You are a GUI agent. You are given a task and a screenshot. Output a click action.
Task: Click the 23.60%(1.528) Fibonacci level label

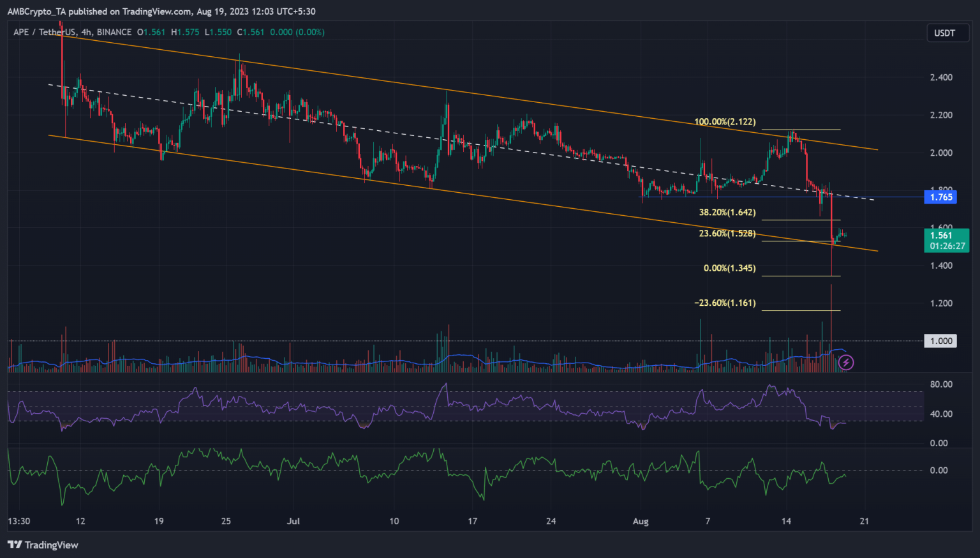coord(727,233)
